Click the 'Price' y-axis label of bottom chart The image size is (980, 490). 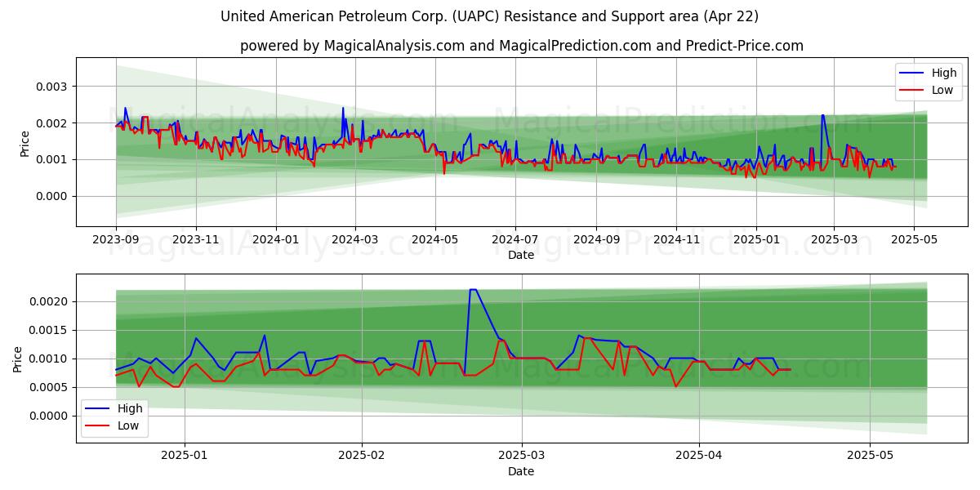18,358
